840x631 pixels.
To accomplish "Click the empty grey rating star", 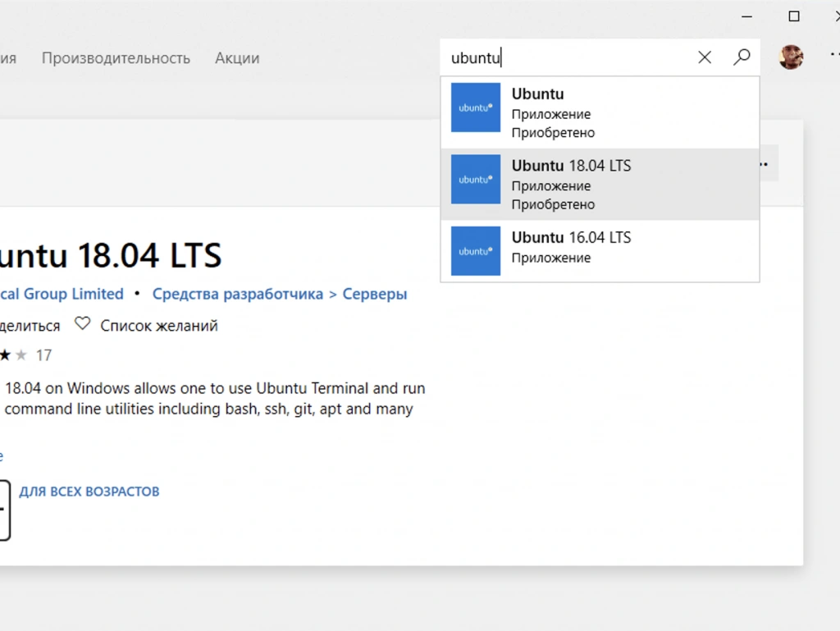I will click(x=21, y=354).
